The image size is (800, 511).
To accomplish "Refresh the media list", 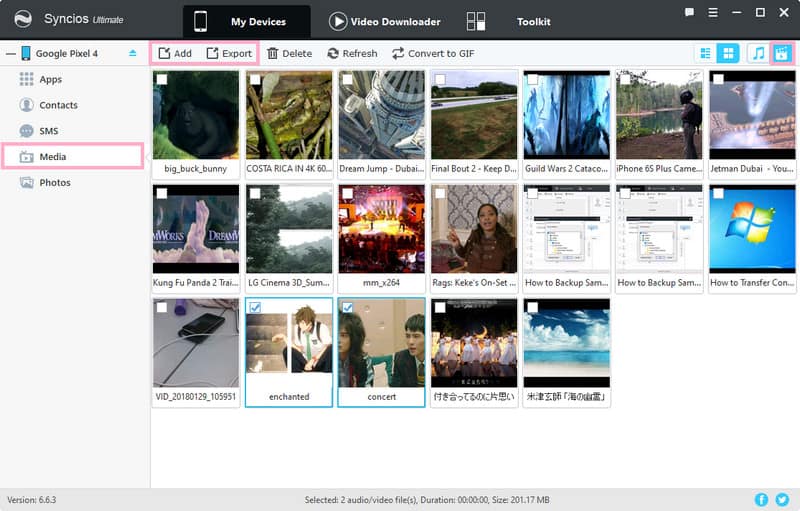I will (x=352, y=53).
